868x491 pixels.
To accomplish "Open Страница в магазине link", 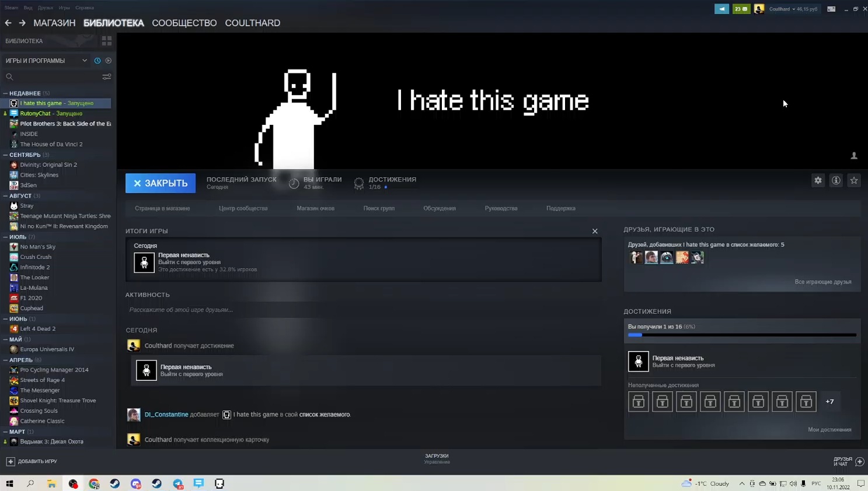I will [x=162, y=208].
